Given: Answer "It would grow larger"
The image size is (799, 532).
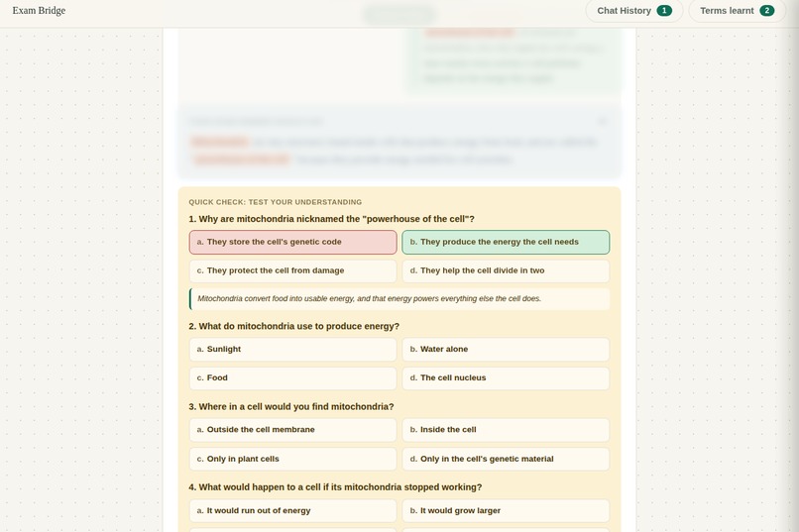Looking at the screenshot, I should (x=506, y=510).
